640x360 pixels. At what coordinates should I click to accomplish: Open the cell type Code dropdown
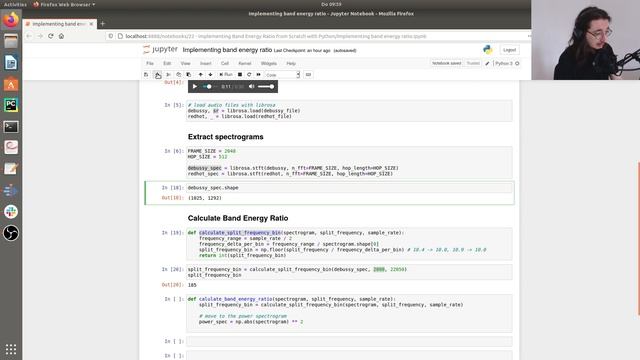coord(282,75)
